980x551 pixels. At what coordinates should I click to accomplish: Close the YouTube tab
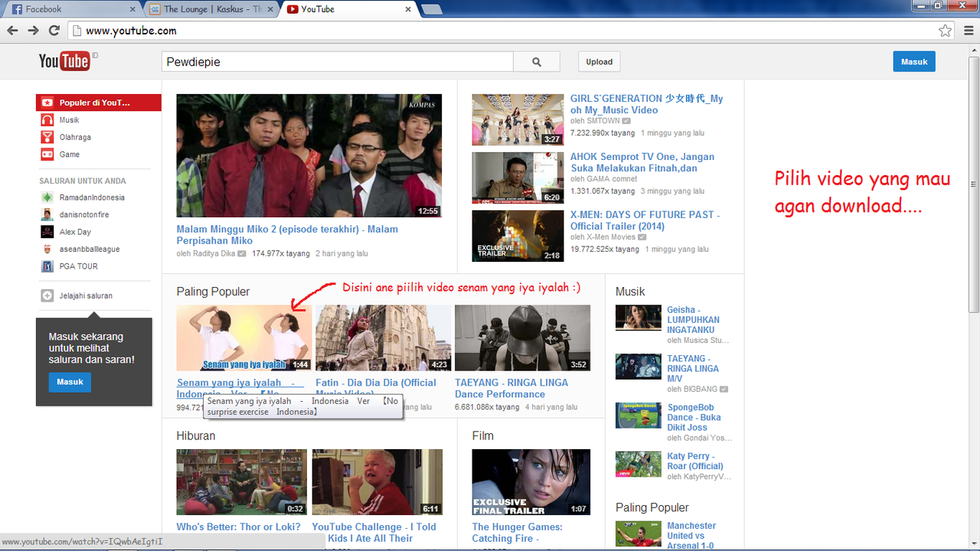coord(408,9)
